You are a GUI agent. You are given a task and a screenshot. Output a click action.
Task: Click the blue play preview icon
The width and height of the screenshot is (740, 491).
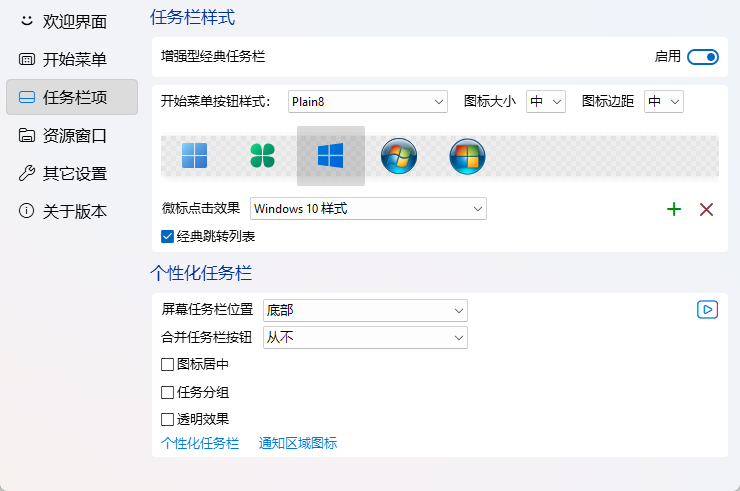pyautogui.click(x=707, y=310)
